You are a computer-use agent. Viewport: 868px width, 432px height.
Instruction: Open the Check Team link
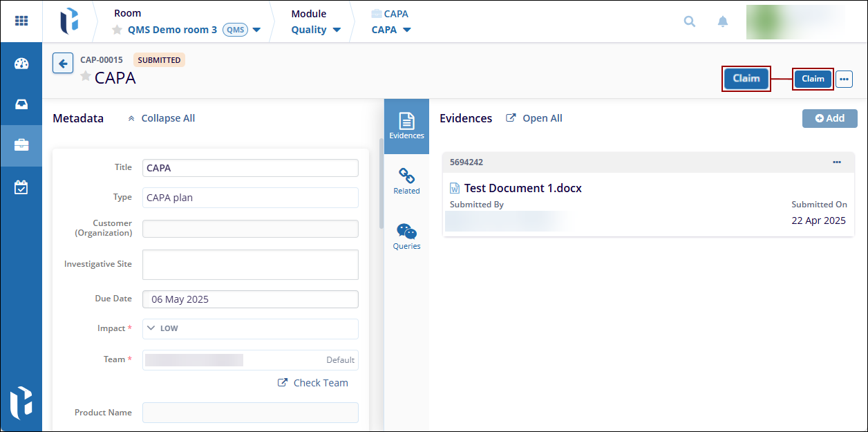(x=313, y=383)
